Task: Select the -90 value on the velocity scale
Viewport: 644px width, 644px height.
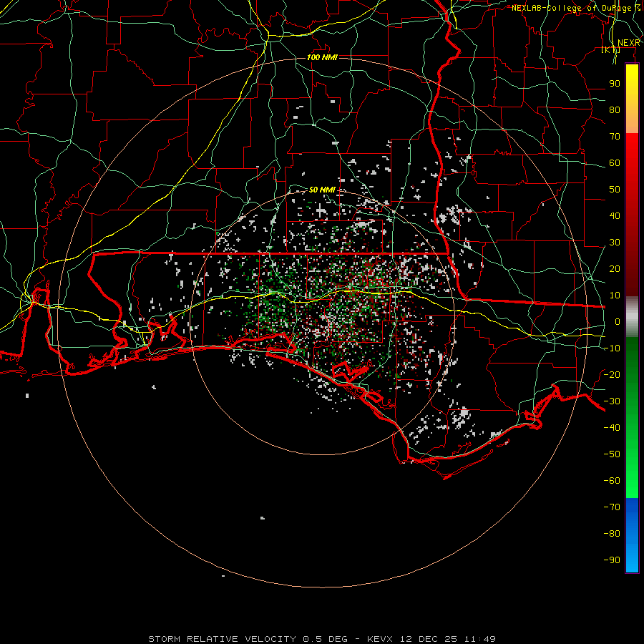Action: pyautogui.click(x=612, y=560)
